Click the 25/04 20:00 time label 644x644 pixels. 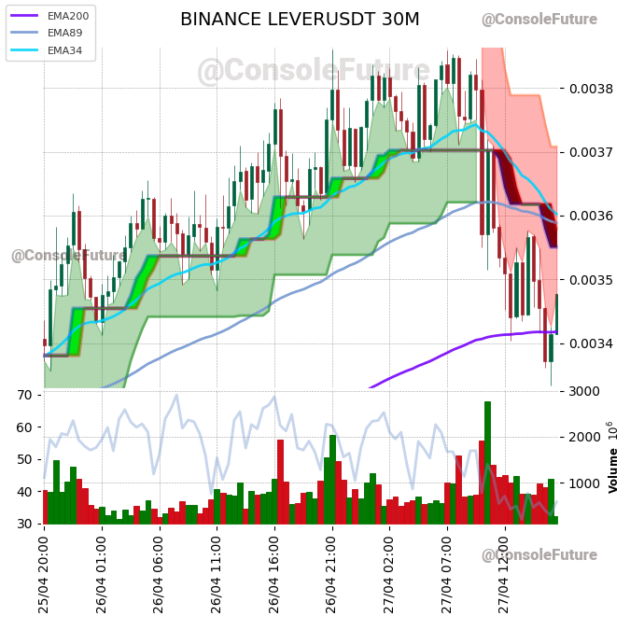pyautogui.click(x=44, y=576)
